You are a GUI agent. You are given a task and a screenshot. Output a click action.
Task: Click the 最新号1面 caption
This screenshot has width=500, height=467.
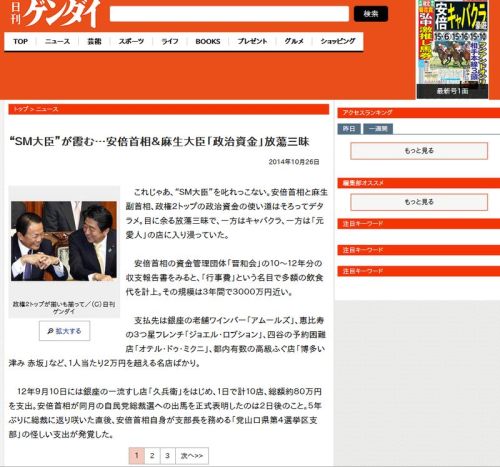pyautogui.click(x=452, y=91)
